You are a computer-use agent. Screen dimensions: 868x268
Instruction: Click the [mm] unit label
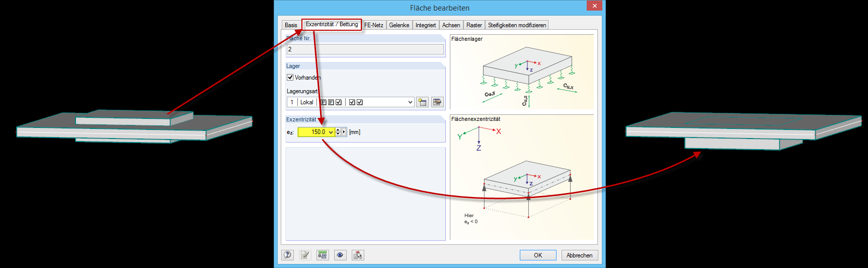pos(355,132)
